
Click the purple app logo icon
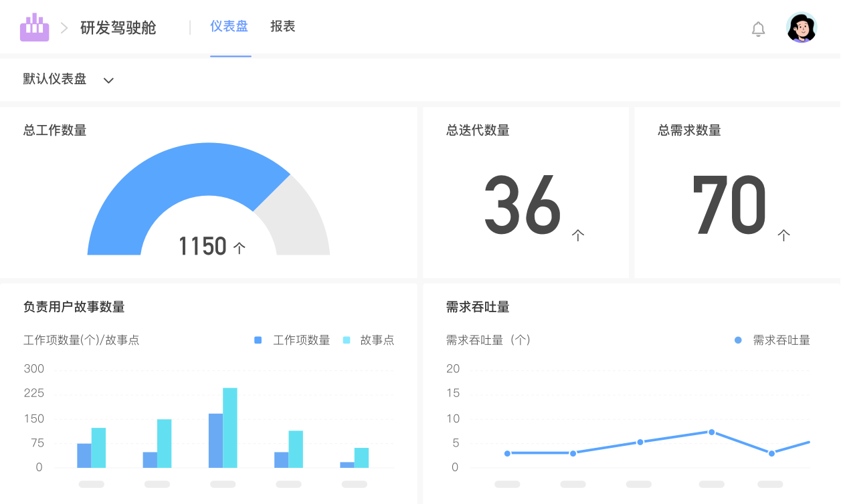[35, 27]
